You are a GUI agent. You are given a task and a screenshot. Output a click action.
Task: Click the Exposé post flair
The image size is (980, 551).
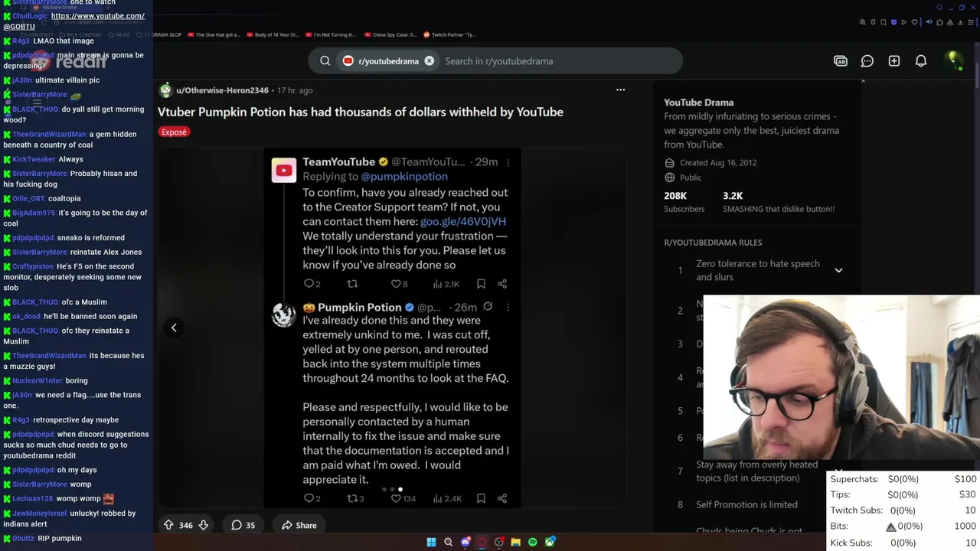[174, 132]
